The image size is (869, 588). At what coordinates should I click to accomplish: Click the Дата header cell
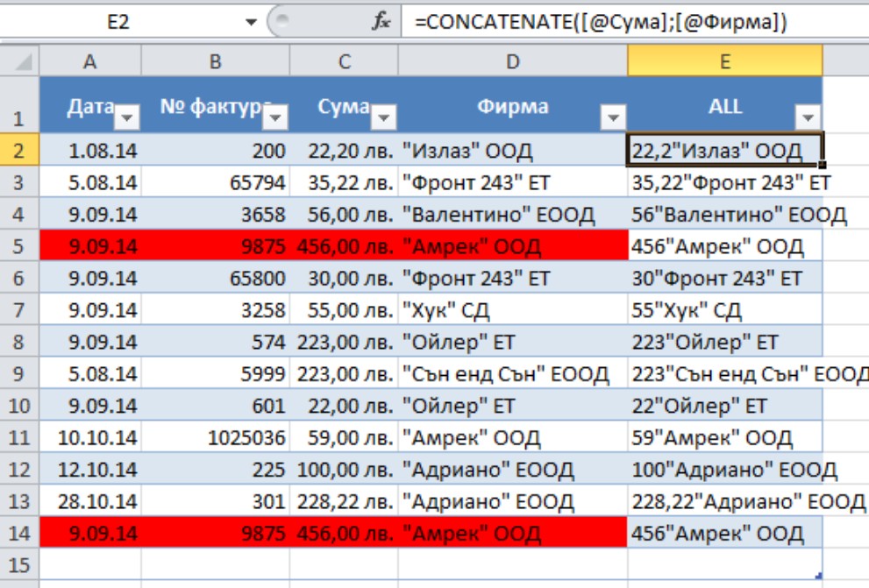click(x=90, y=104)
